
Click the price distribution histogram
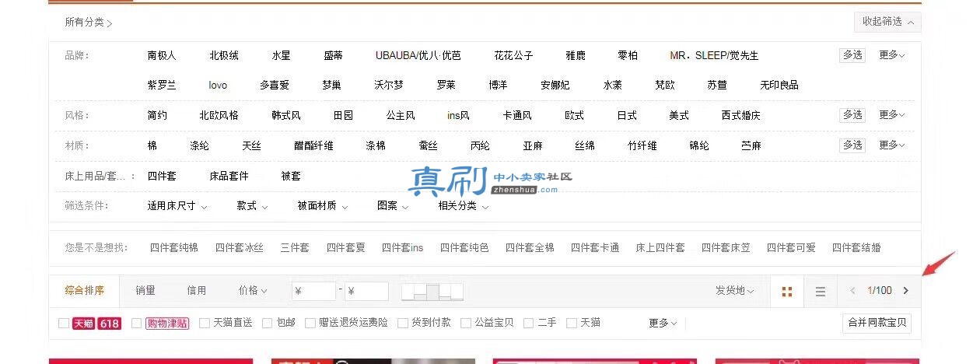pos(432,292)
